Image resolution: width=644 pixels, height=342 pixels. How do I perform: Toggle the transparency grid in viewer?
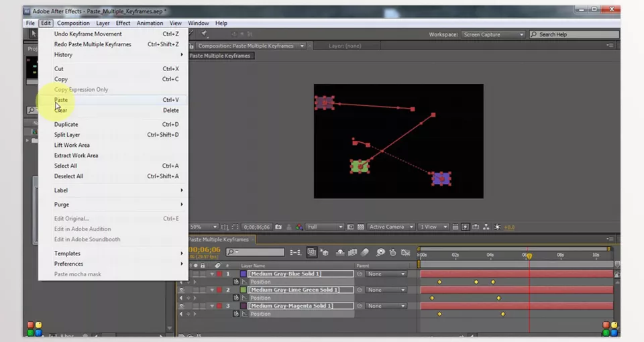(361, 227)
